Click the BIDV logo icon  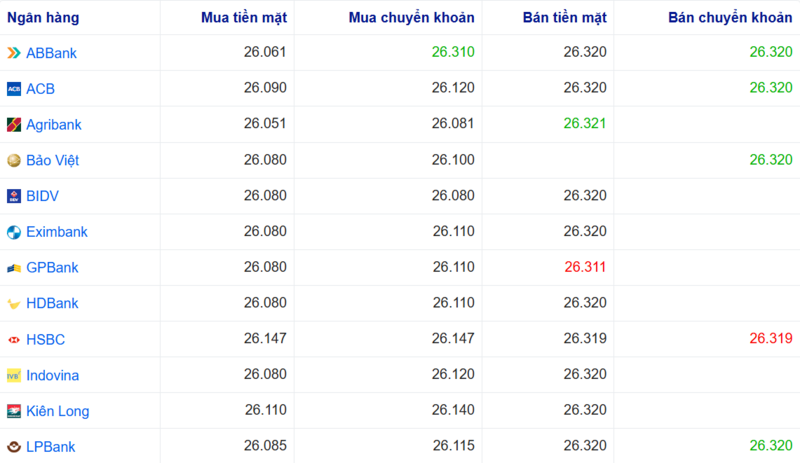[x=14, y=196]
